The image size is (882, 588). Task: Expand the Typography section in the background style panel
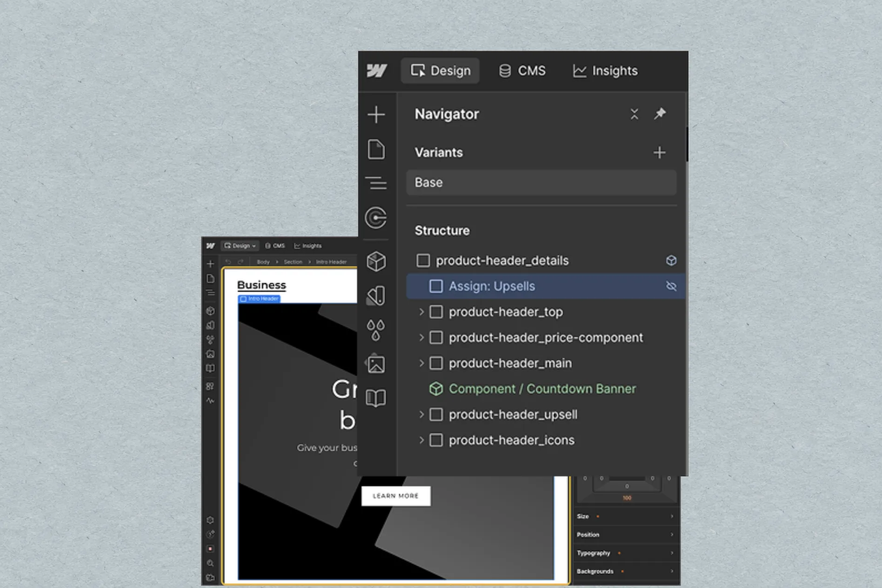pos(626,553)
